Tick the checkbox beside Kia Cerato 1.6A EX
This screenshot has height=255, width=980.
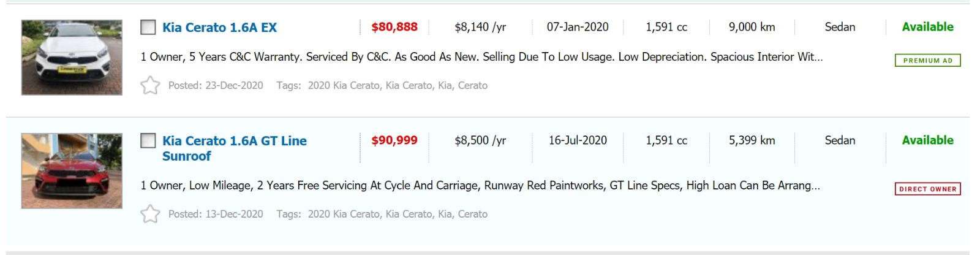pyautogui.click(x=148, y=27)
